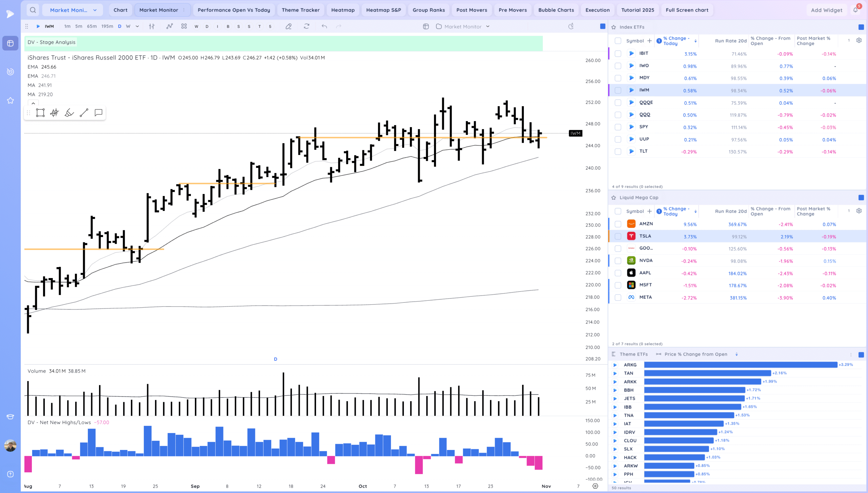
Task: Collapse the indicator legend chevron
Action: pos(33,103)
